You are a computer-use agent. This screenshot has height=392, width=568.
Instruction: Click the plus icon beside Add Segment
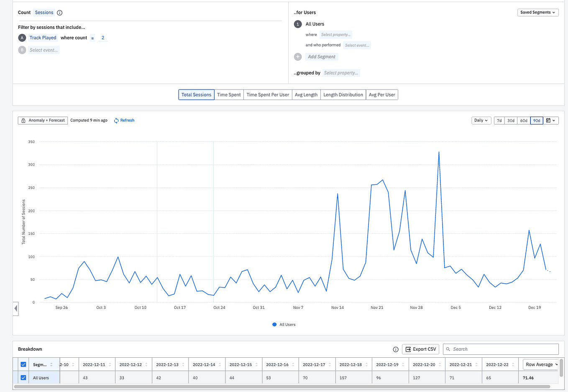coord(298,57)
